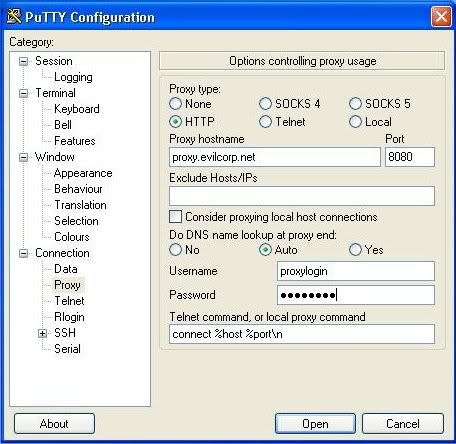Collapse the Terminal tree node
Image resolution: width=456 pixels, height=444 pixels.
pyautogui.click(x=23, y=93)
